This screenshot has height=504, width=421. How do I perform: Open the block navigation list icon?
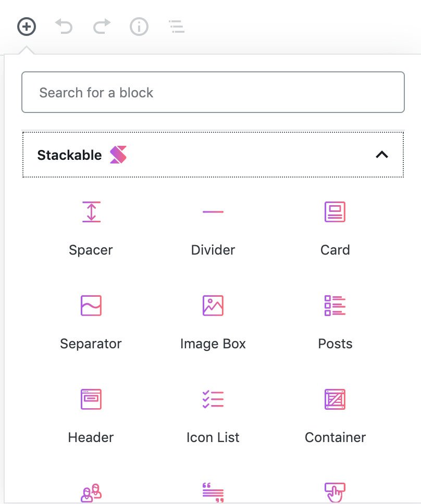click(177, 27)
